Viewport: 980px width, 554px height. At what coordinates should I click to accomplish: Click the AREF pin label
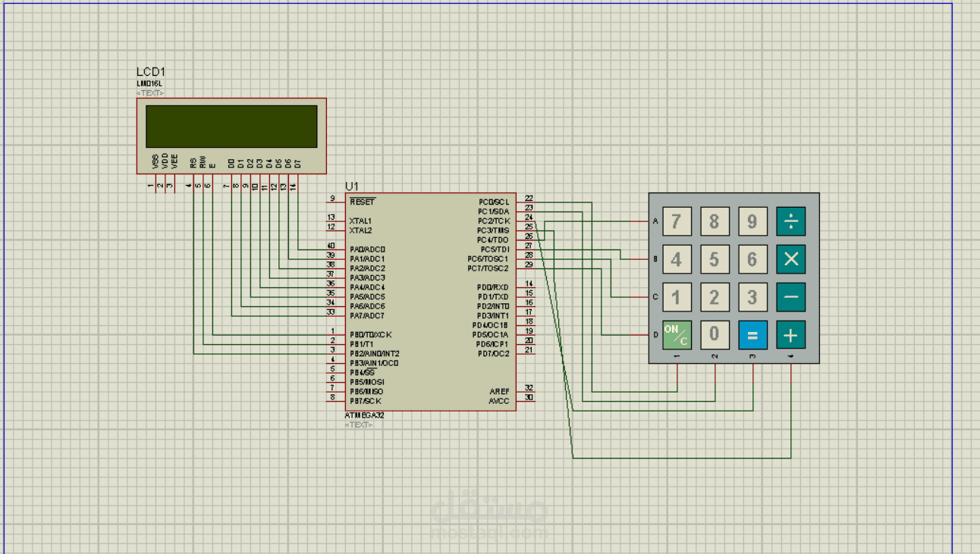(500, 391)
